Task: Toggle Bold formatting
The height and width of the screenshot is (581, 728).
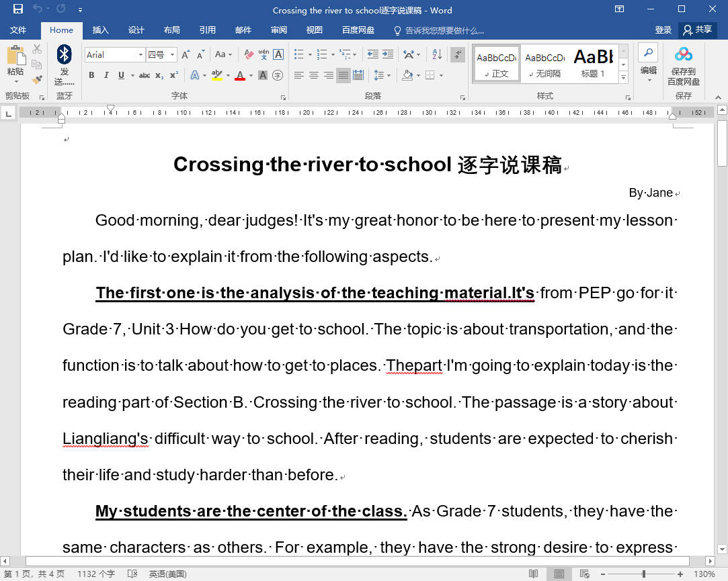Action: (91, 75)
